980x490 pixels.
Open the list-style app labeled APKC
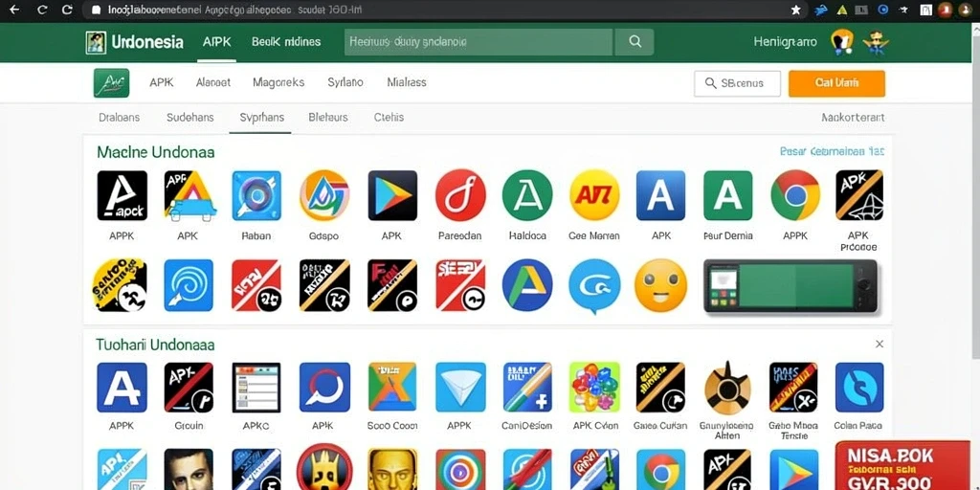click(256, 388)
